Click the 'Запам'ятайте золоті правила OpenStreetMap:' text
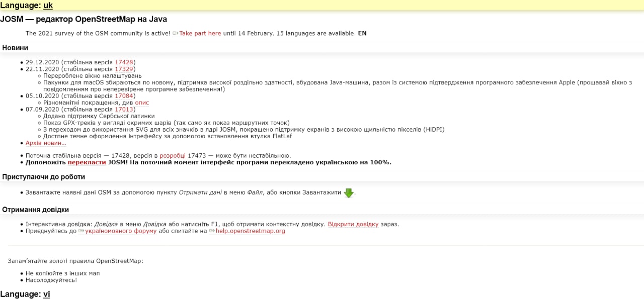644x299 pixels. (75, 261)
